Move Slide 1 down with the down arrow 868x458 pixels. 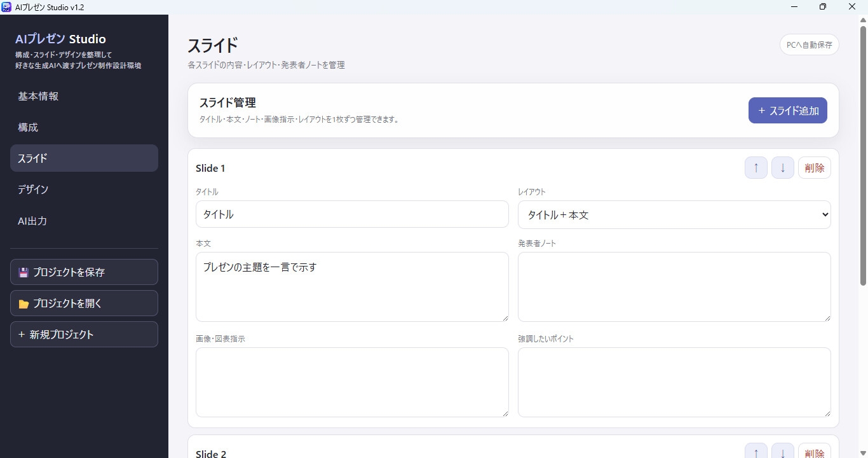pyautogui.click(x=783, y=168)
